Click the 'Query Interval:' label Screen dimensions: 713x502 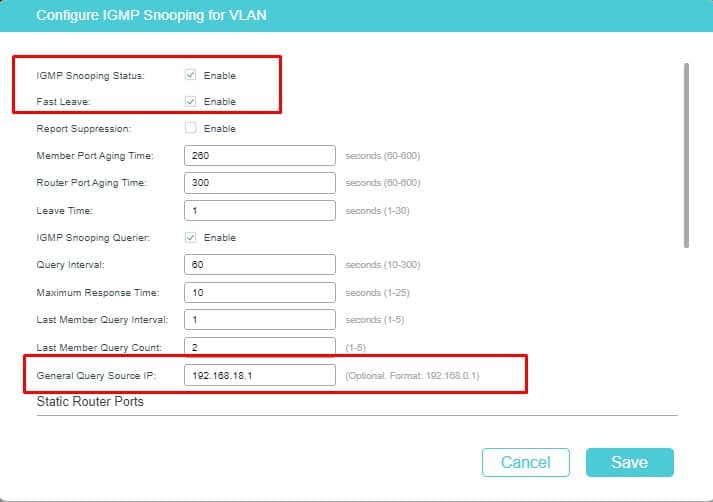[x=70, y=265]
